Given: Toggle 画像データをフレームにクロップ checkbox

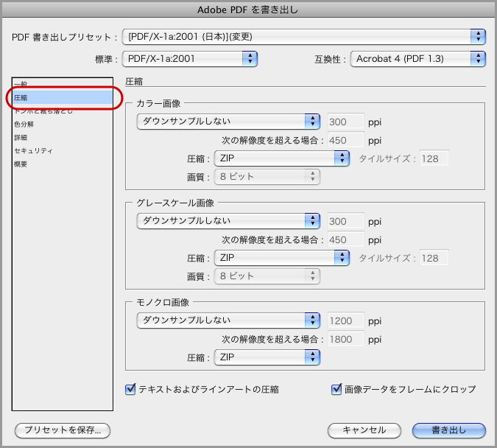Looking at the screenshot, I should pyautogui.click(x=336, y=389).
